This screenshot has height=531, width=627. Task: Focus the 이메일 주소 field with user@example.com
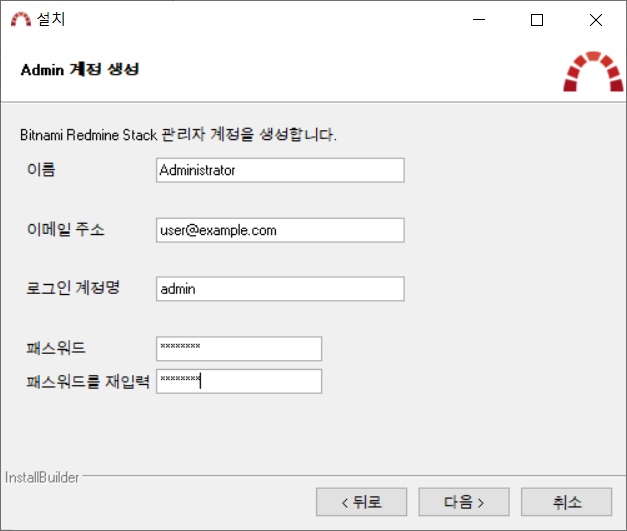280,230
